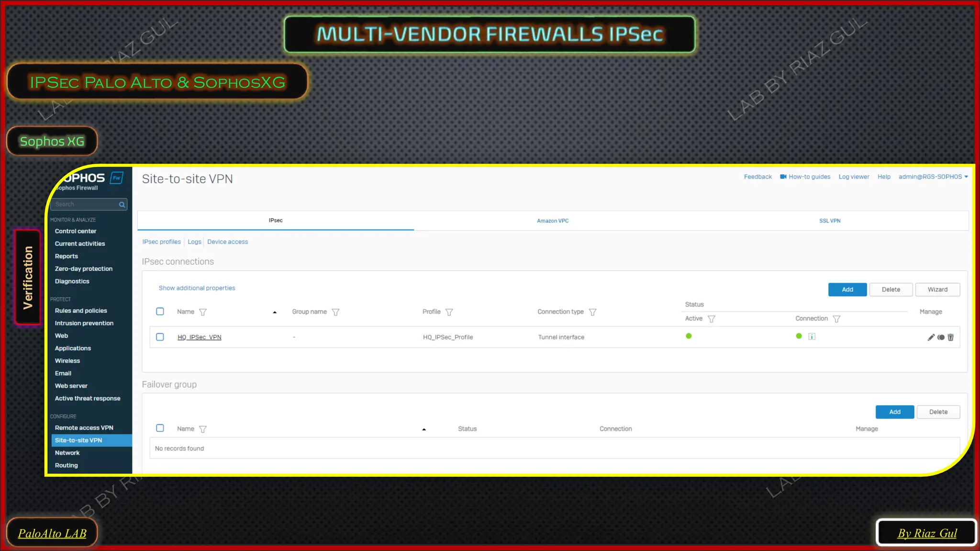Toggle the Active green status dot
This screenshot has width=980, height=551.
(x=689, y=336)
